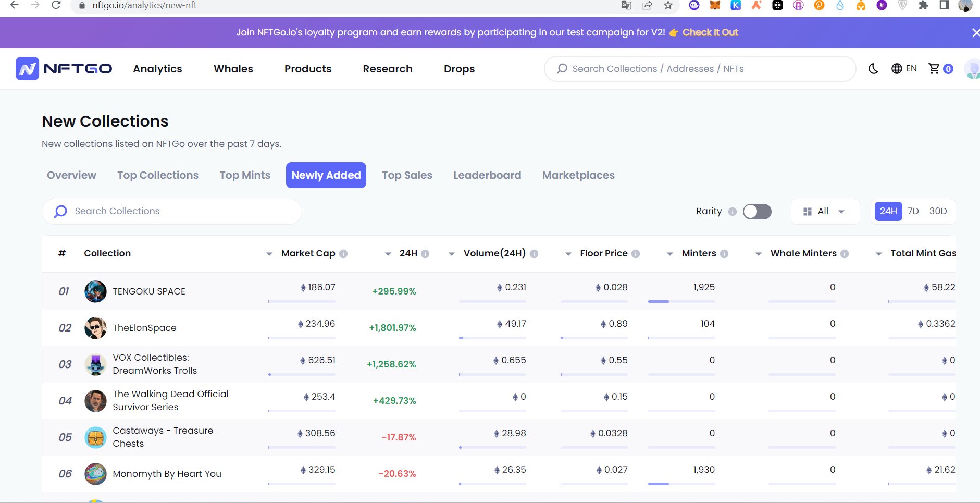Viewport: 980px width, 503px height.
Task: Click the Market Cap info icon
Action: (343, 254)
